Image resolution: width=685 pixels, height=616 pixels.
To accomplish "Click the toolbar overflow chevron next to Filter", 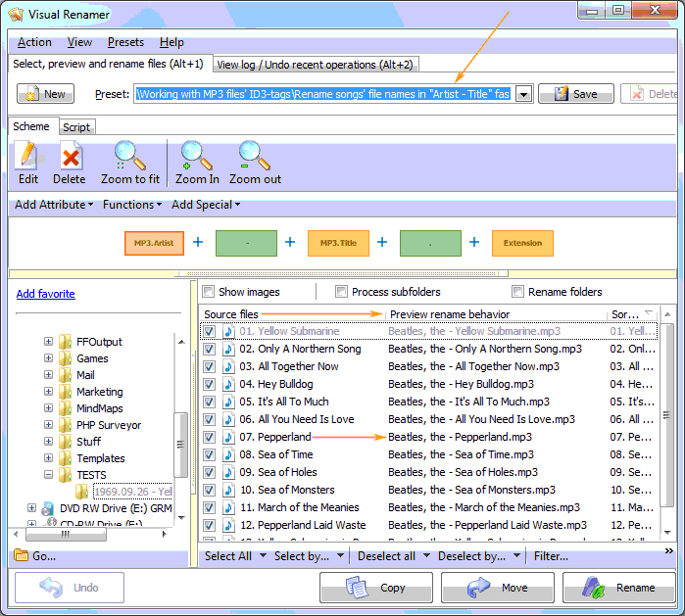I will click(x=669, y=551).
